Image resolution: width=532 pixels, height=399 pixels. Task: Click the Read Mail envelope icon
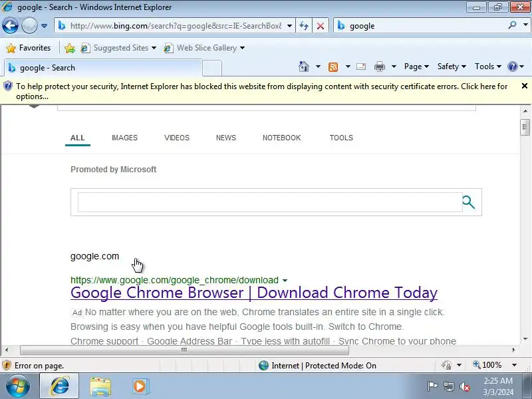[x=361, y=66]
